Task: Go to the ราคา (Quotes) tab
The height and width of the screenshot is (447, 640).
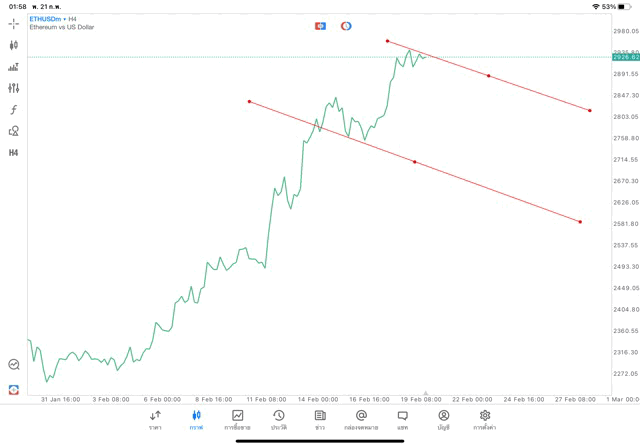Action: (x=155, y=419)
